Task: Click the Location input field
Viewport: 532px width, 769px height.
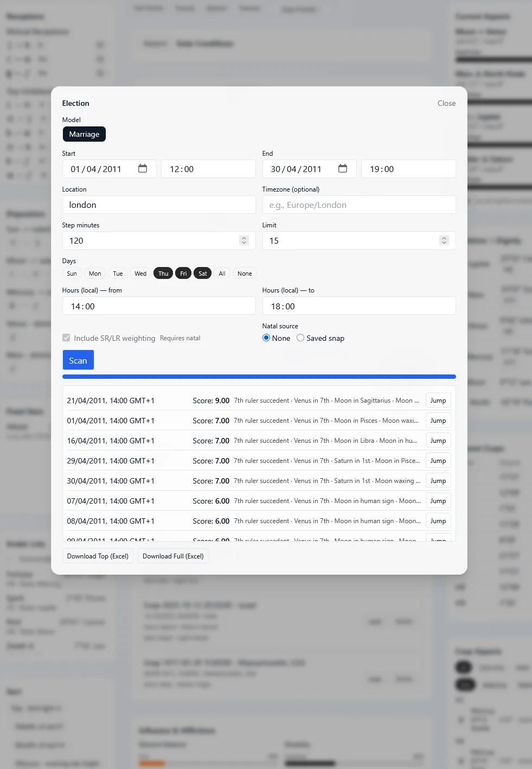Action: [x=159, y=205]
